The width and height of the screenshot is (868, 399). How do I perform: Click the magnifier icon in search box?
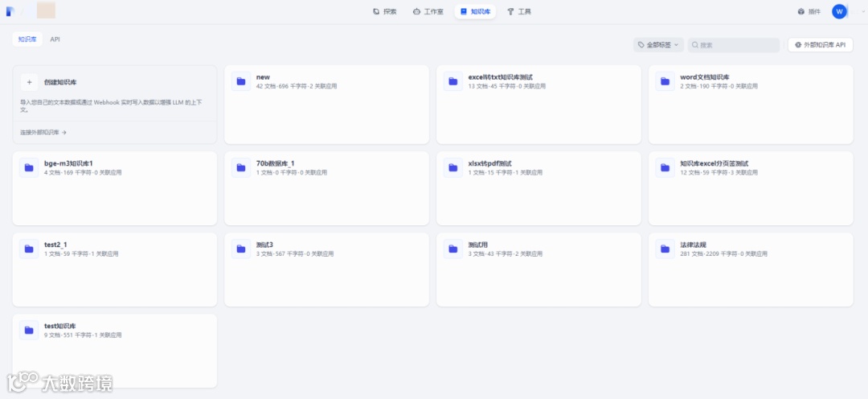[x=695, y=45]
